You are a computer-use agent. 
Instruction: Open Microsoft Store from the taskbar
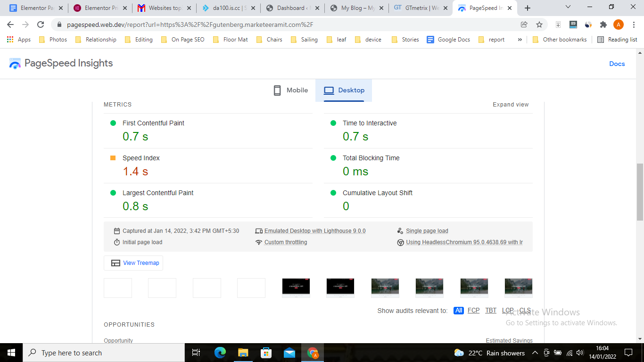click(266, 353)
